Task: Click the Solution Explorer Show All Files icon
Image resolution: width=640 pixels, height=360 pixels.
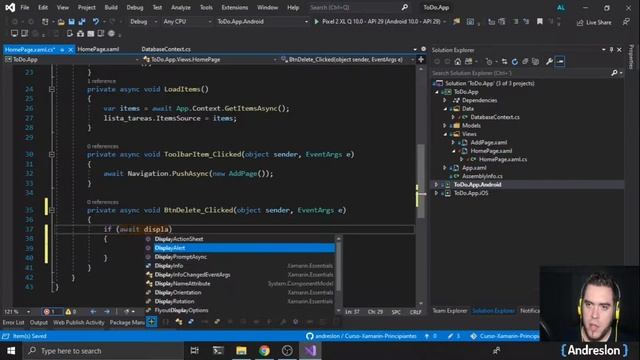Action: [x=536, y=62]
